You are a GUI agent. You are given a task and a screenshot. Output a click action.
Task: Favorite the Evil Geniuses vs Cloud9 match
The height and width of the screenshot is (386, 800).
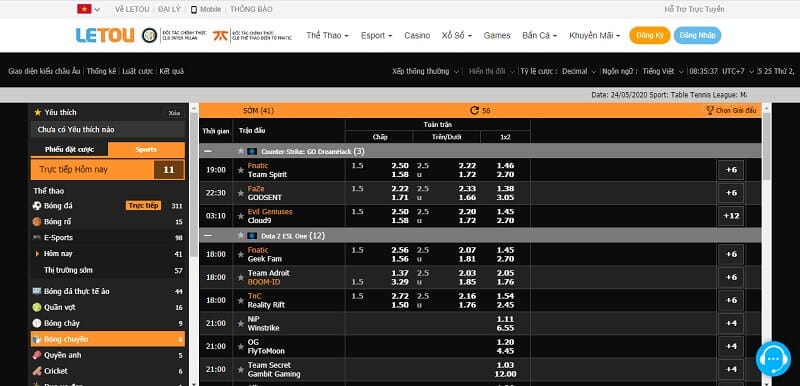(241, 216)
